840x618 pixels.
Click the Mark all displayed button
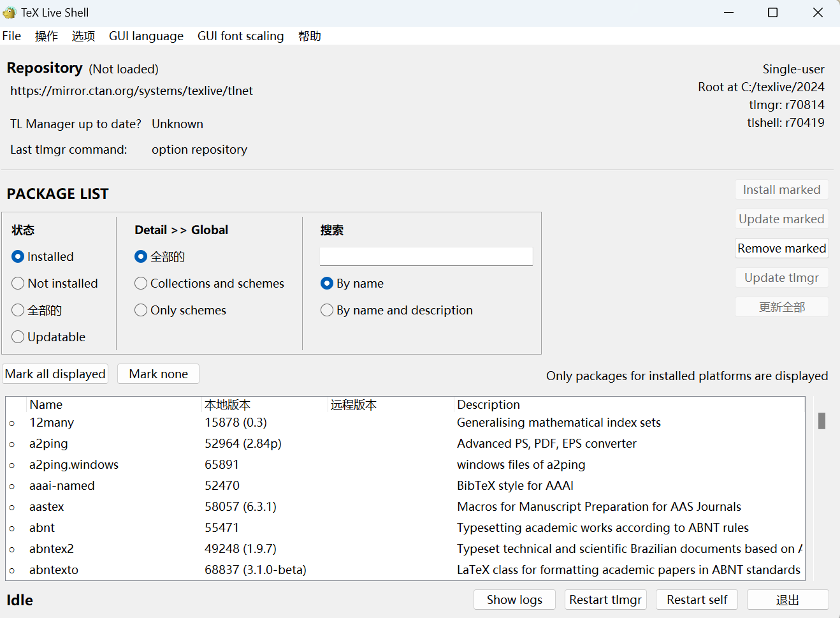tap(55, 374)
